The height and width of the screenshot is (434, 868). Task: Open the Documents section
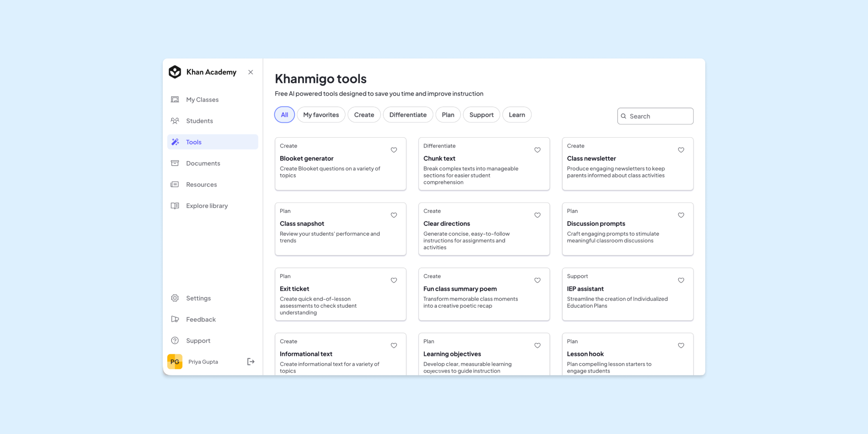coord(213,163)
